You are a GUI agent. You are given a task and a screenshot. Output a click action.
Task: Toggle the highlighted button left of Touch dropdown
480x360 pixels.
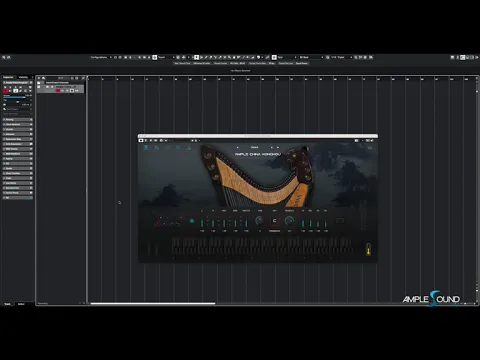[154, 57]
